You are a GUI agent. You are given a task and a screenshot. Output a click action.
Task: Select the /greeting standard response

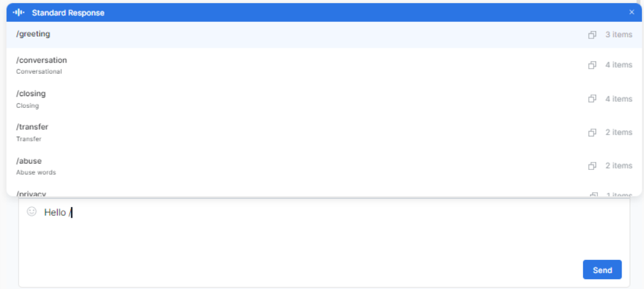[34, 34]
